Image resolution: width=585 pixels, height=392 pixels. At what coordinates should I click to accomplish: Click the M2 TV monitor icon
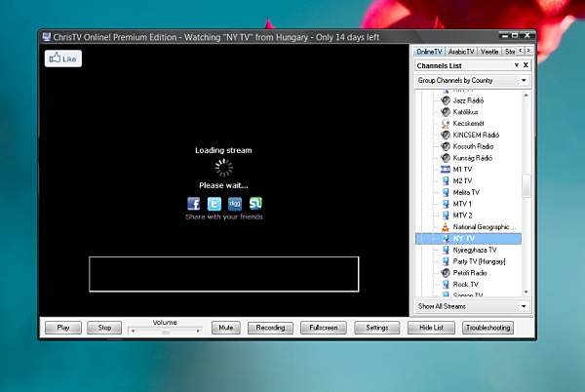[x=446, y=181]
